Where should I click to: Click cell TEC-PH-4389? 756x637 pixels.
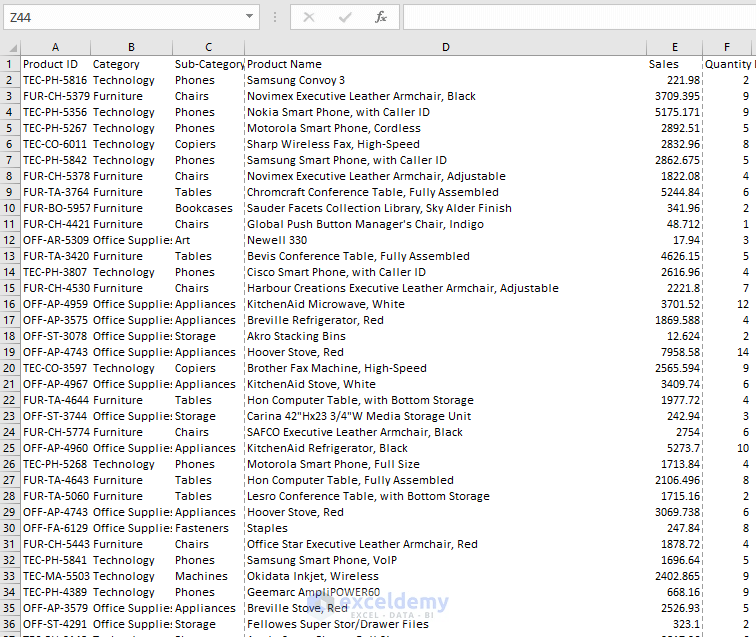pos(55,592)
